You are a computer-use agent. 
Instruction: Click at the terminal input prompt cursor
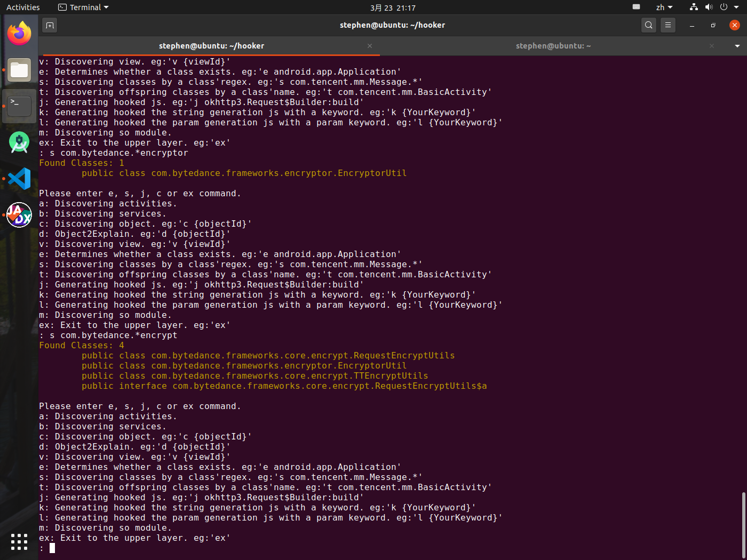pos(52,548)
